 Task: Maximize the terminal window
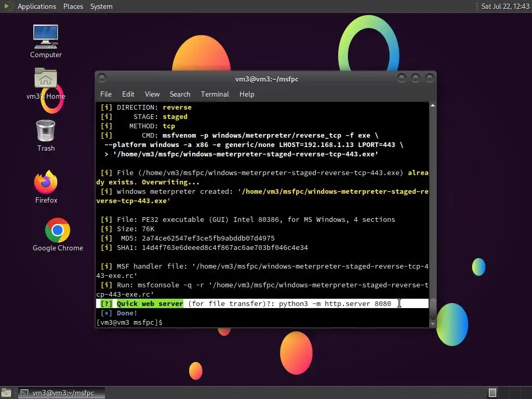(415, 78)
